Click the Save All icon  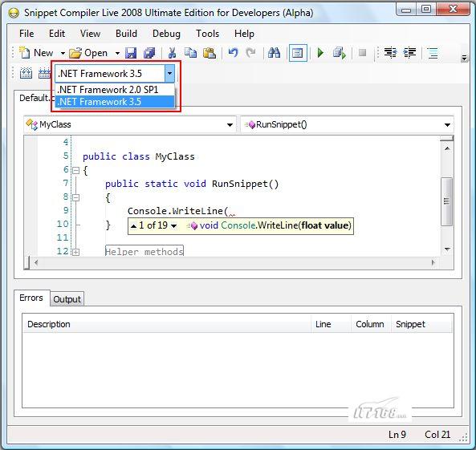coord(149,53)
